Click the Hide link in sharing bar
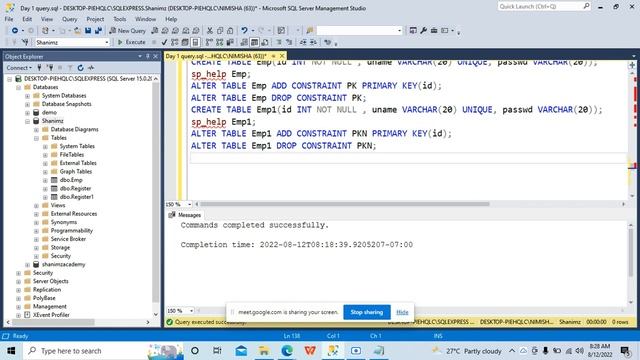The height and width of the screenshot is (360, 640). coord(402,312)
